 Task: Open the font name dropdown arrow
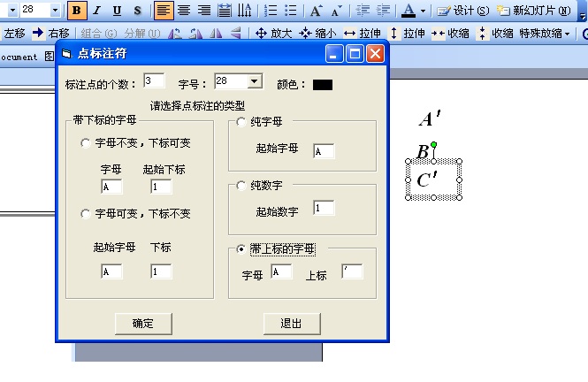(12, 10)
